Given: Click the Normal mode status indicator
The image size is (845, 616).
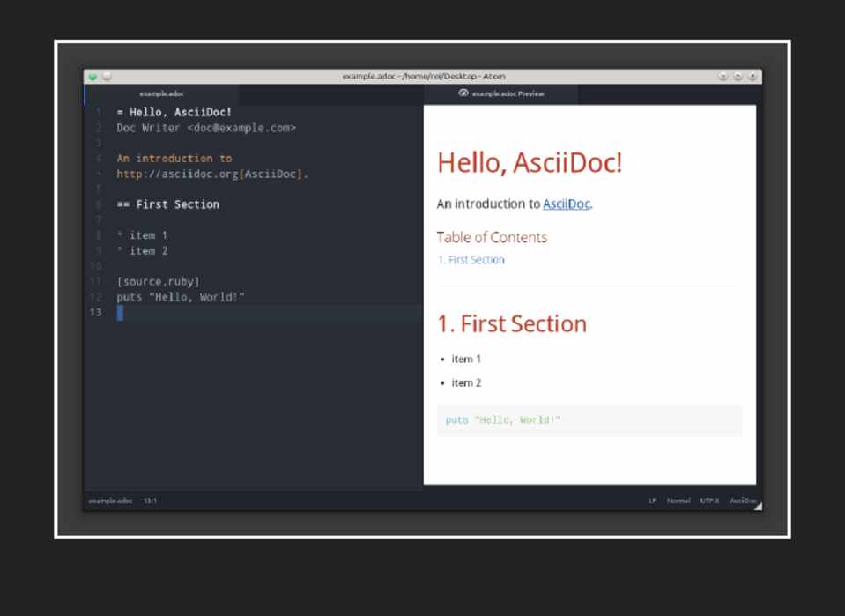Looking at the screenshot, I should coord(678,501).
